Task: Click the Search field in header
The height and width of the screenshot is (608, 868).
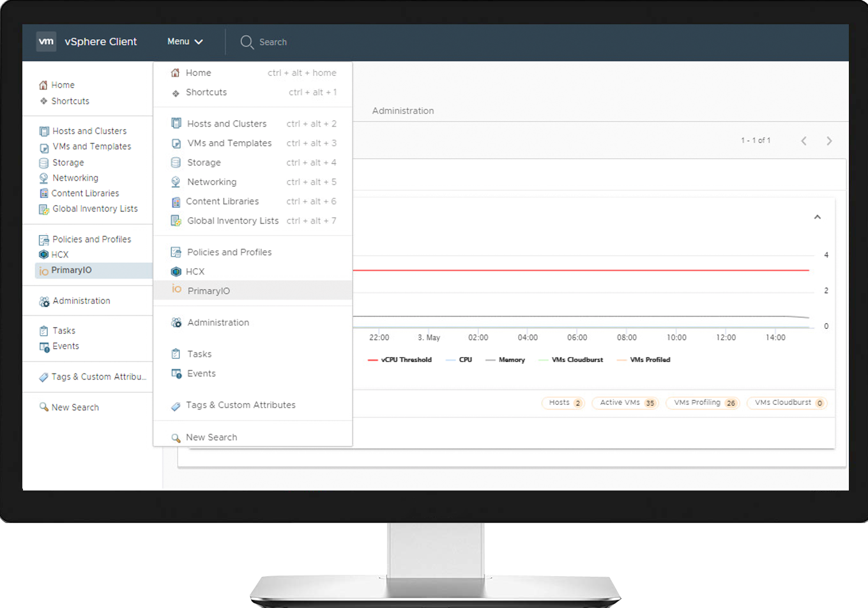Action: pyautogui.click(x=273, y=42)
